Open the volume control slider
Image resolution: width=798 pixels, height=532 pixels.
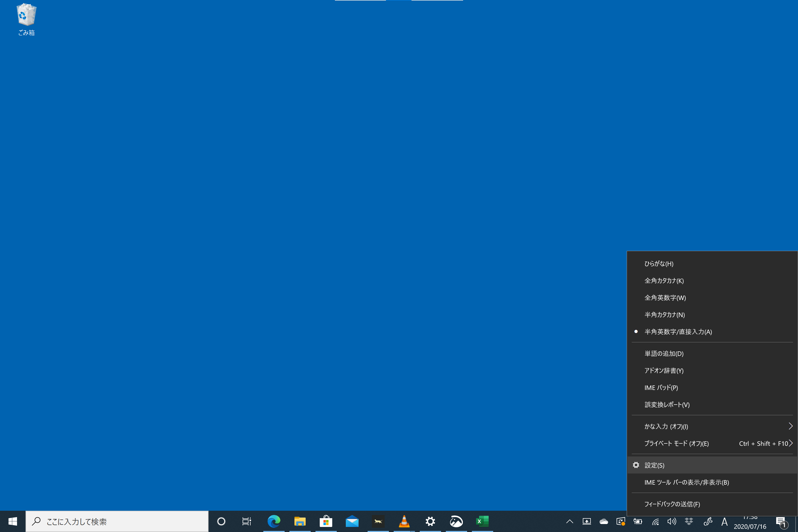coord(672,521)
